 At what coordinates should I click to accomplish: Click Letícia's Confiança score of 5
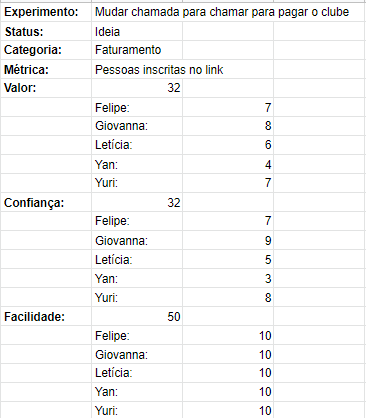pyautogui.click(x=228, y=259)
